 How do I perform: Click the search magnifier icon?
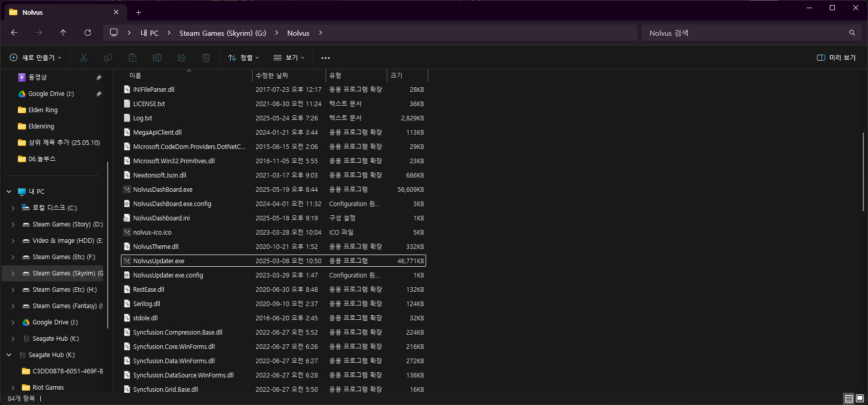[x=852, y=33]
